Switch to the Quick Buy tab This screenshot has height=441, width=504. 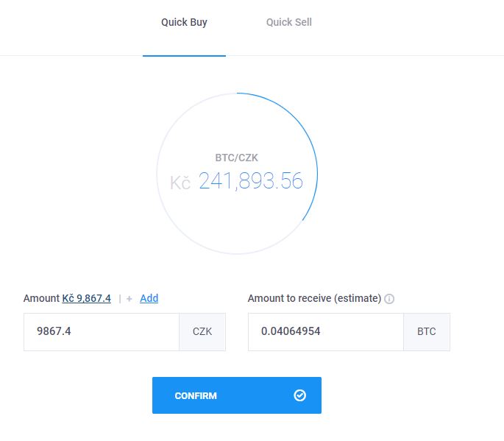click(184, 22)
